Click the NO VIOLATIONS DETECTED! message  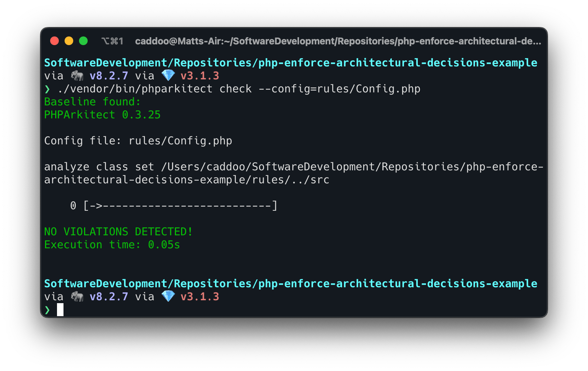(x=118, y=231)
